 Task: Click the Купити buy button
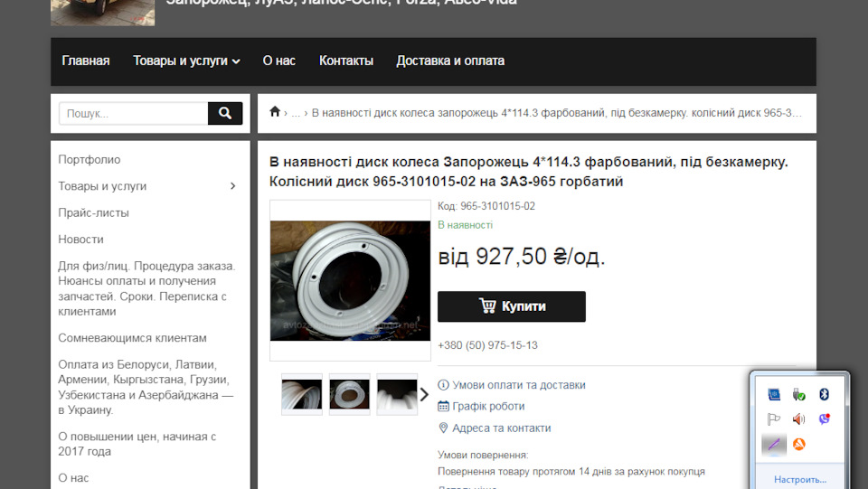point(512,306)
